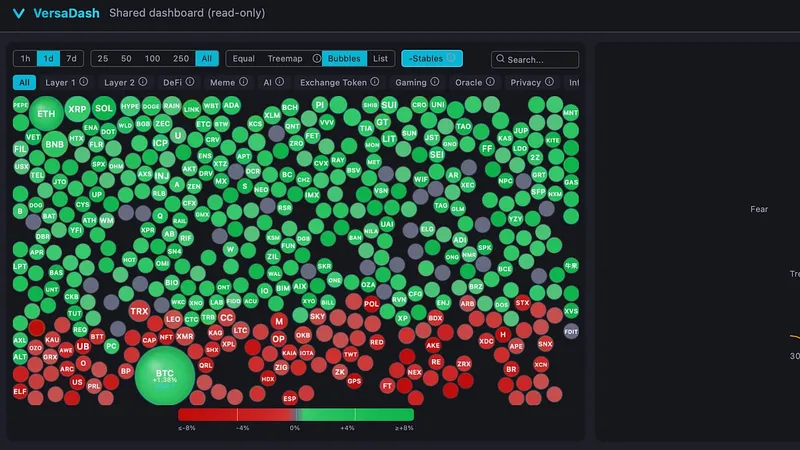Click the INJ bubble

click(162, 176)
